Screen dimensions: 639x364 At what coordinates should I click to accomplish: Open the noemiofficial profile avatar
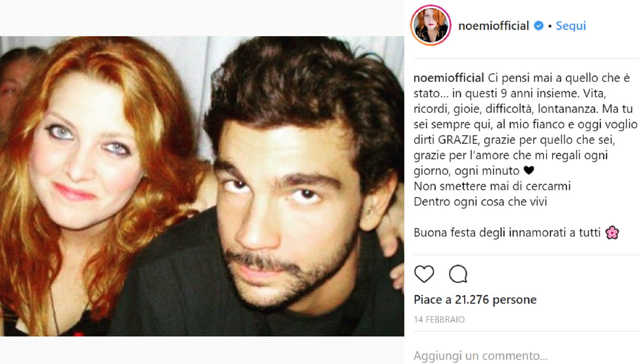click(431, 25)
